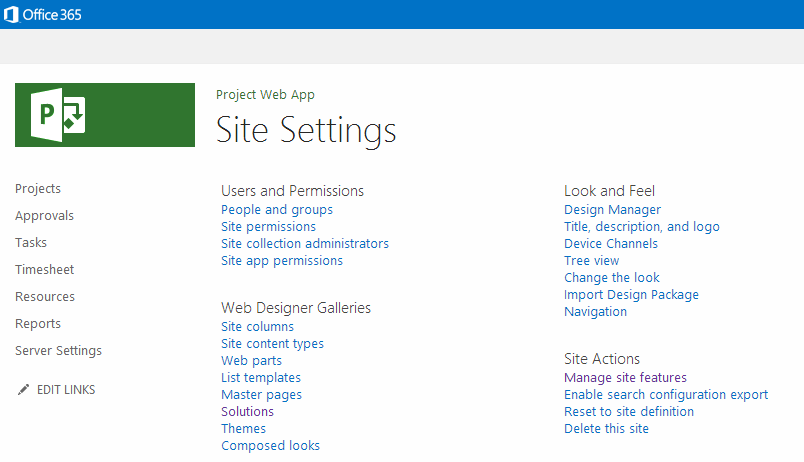The height and width of the screenshot is (462, 804).
Task: Go to Approvals in the sidebar
Action: (44, 216)
